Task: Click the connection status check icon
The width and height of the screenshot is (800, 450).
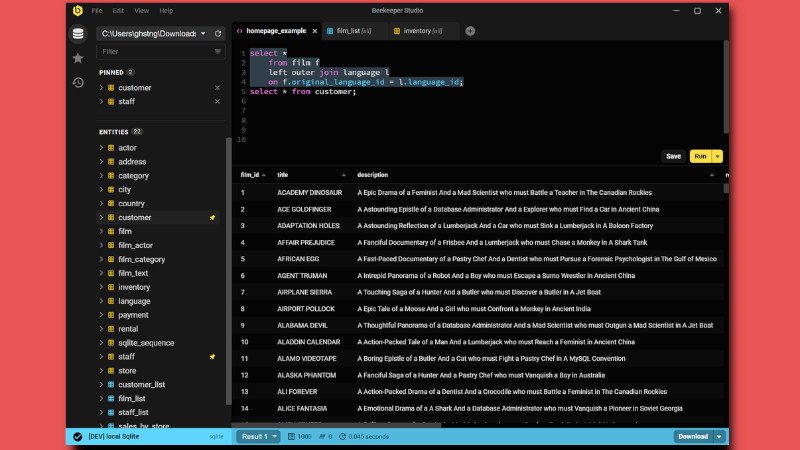Action: [x=78, y=437]
